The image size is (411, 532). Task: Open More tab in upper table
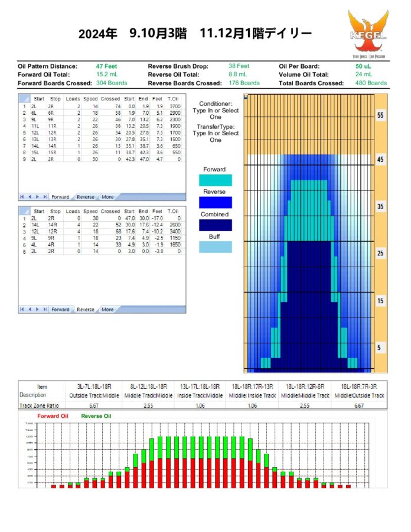(107, 197)
